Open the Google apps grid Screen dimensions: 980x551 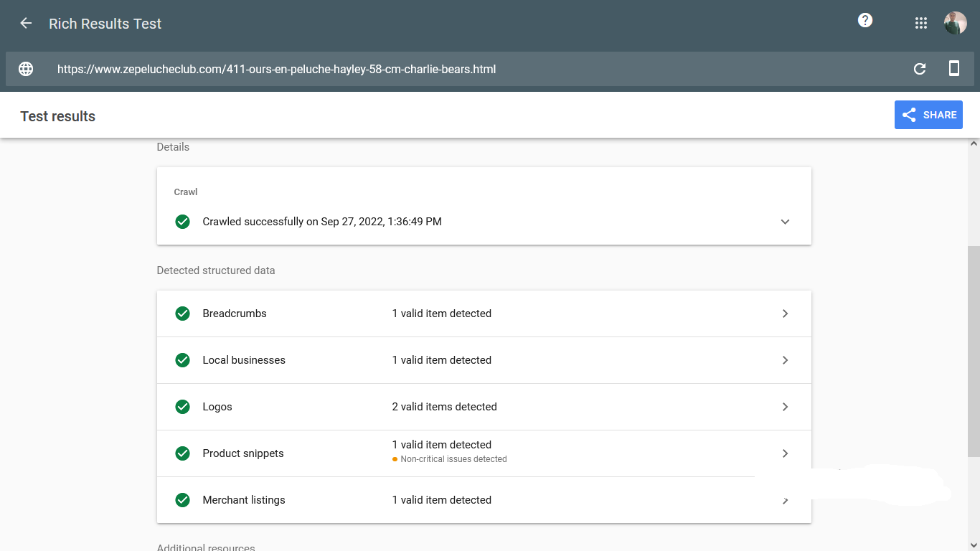[x=921, y=24]
